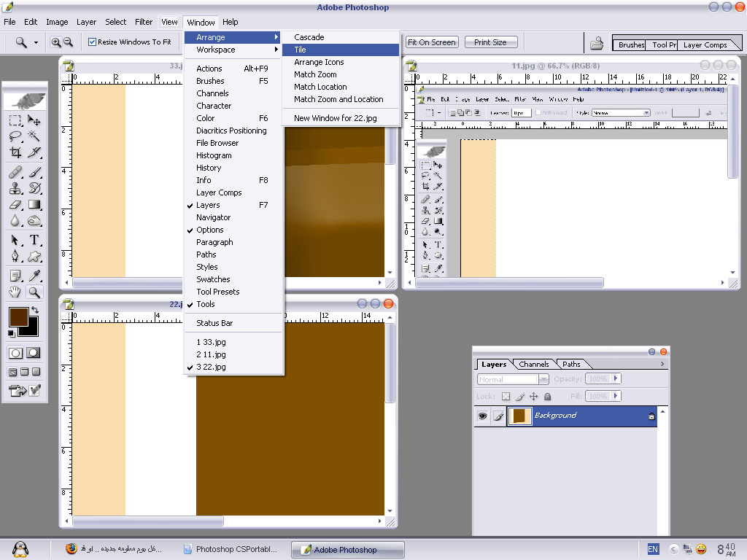Select the Custom Shape tool
The width and height of the screenshot is (747, 560).
(34, 256)
